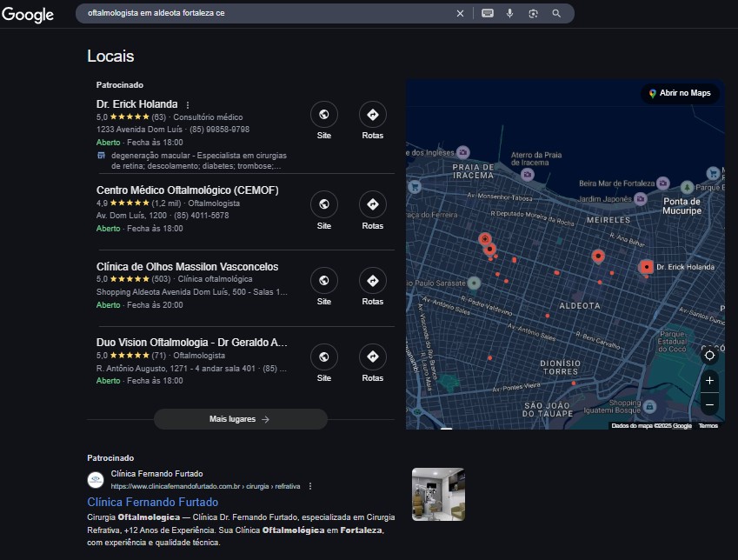Get Rotas directions to Duo Vision Oftalmologia
This screenshot has height=560, width=738.
[373, 357]
